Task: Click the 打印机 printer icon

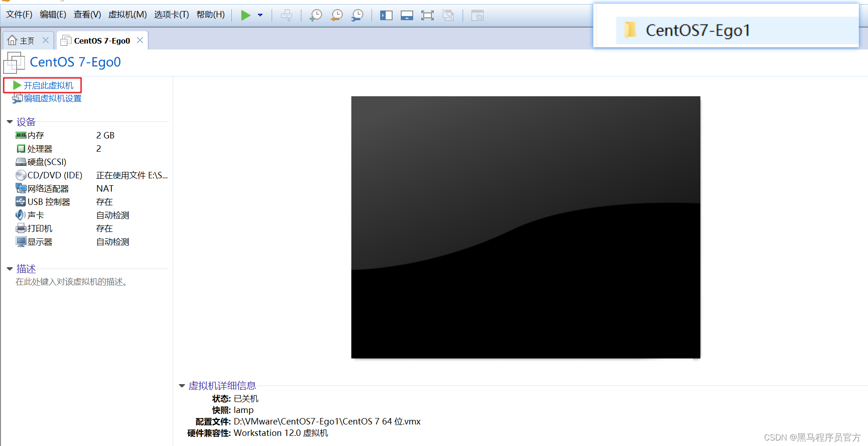Action: click(21, 228)
